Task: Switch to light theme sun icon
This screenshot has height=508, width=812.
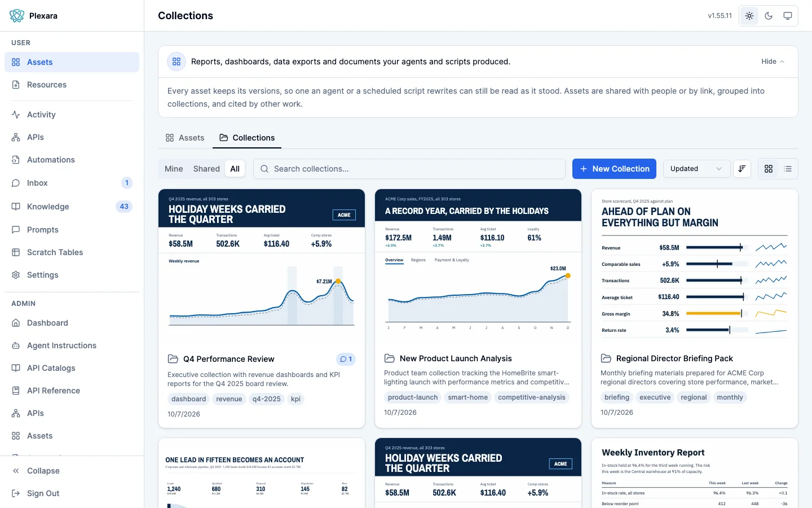Action: coord(749,16)
